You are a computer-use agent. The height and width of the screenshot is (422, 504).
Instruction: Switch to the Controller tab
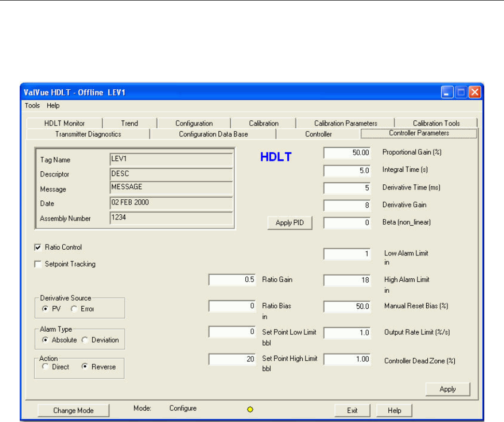point(318,134)
